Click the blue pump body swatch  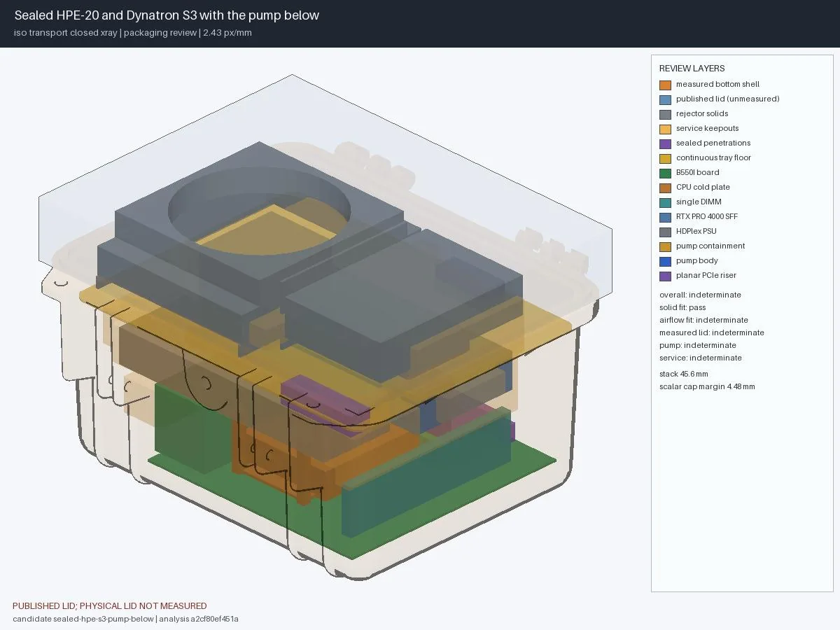[x=665, y=261]
